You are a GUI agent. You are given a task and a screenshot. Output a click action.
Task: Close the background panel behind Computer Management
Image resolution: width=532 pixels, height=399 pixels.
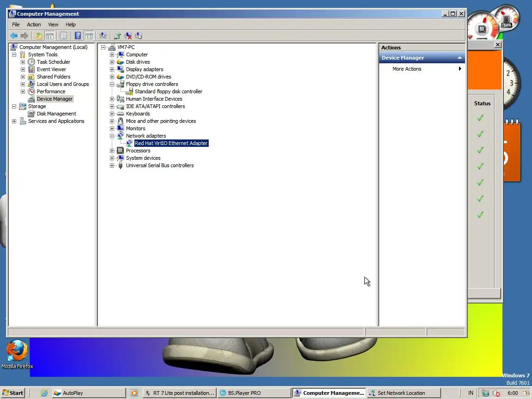pos(497,45)
